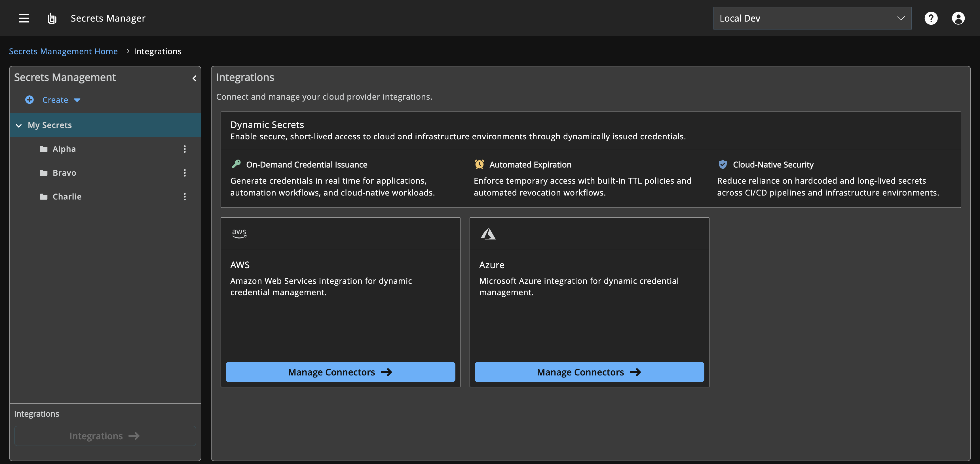The image size is (980, 464).
Task: Click the shield Cloud-Native Security icon
Action: 723,164
